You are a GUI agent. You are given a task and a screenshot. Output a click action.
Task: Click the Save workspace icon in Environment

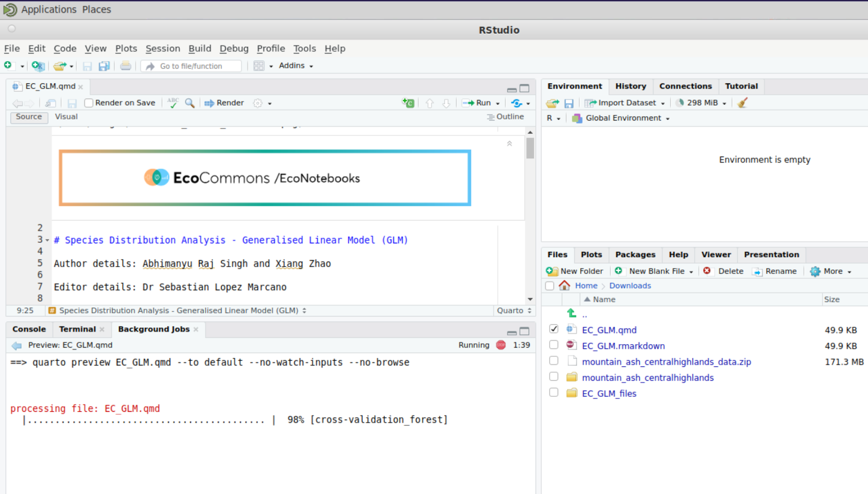pyautogui.click(x=569, y=103)
